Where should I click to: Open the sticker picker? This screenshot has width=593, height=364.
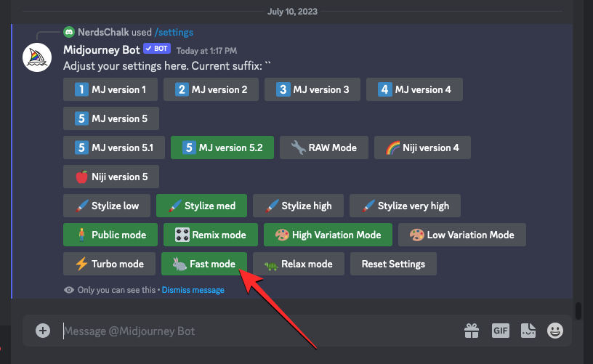[528, 331]
